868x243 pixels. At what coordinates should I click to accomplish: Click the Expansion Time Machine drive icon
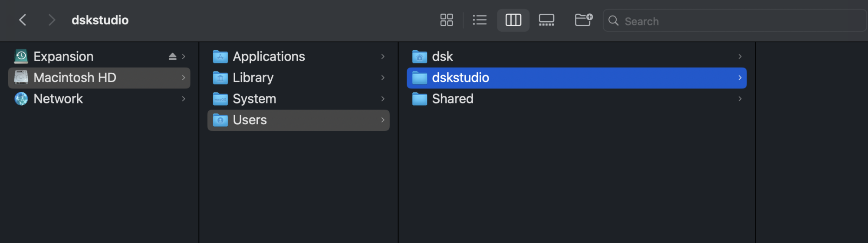(21, 56)
